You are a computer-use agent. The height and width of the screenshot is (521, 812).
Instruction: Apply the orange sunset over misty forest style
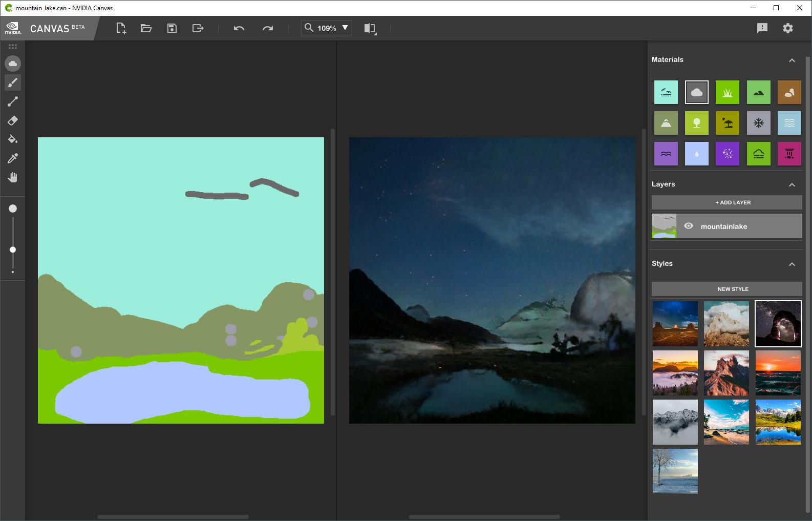[x=675, y=373]
